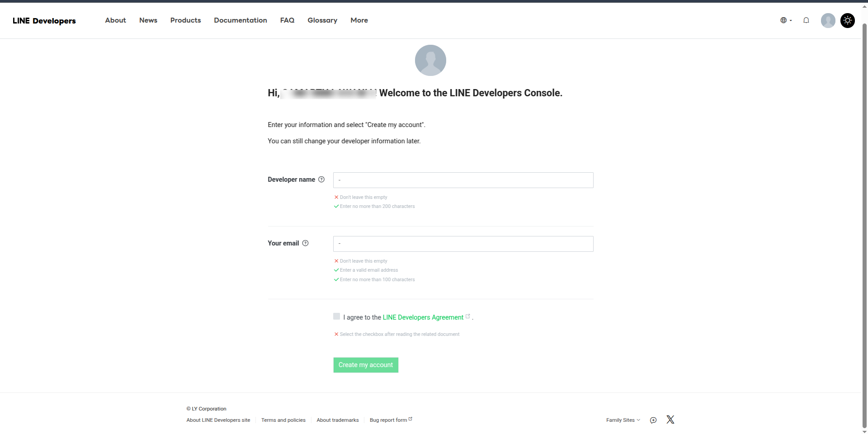Viewport: 868px width, 434px height.
Task: Click "Select the checkbox after reading" warning
Action: [400, 334]
